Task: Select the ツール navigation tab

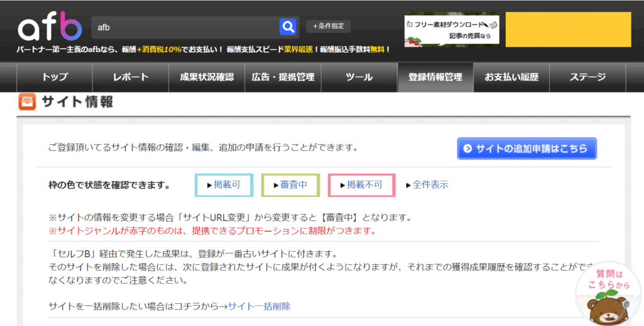Action: (x=359, y=77)
